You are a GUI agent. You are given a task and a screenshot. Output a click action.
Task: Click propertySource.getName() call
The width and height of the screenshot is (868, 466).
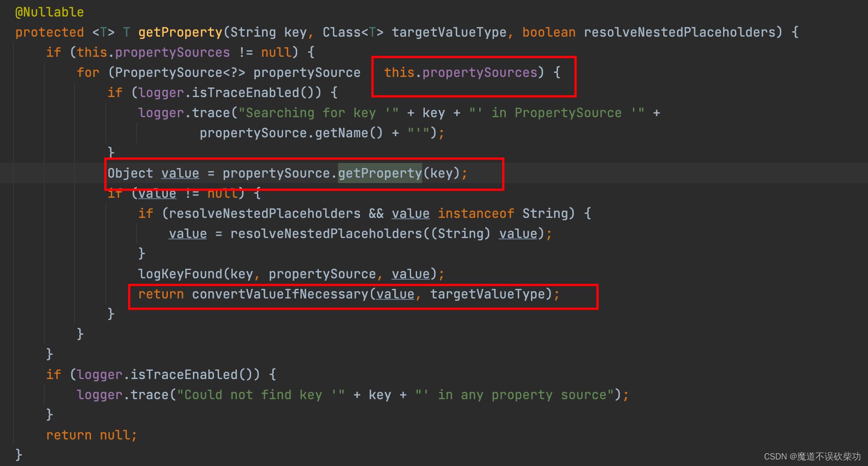[x=291, y=133]
